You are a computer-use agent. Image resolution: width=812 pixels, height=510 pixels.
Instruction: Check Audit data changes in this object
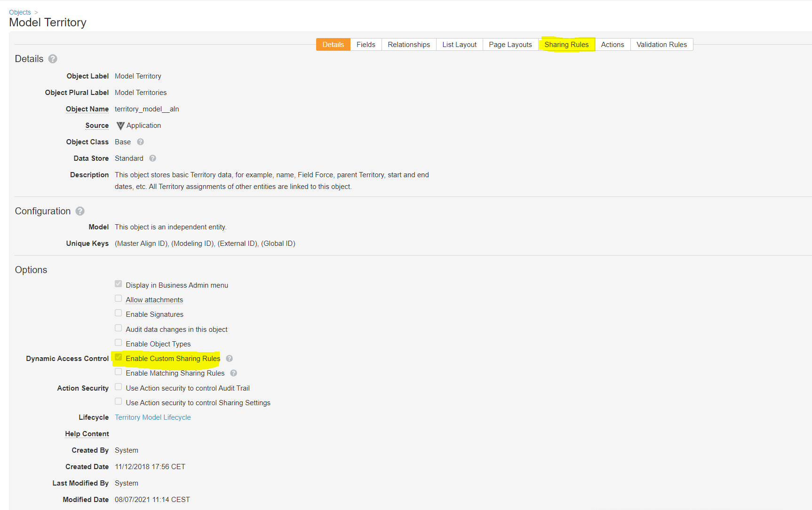pos(119,328)
